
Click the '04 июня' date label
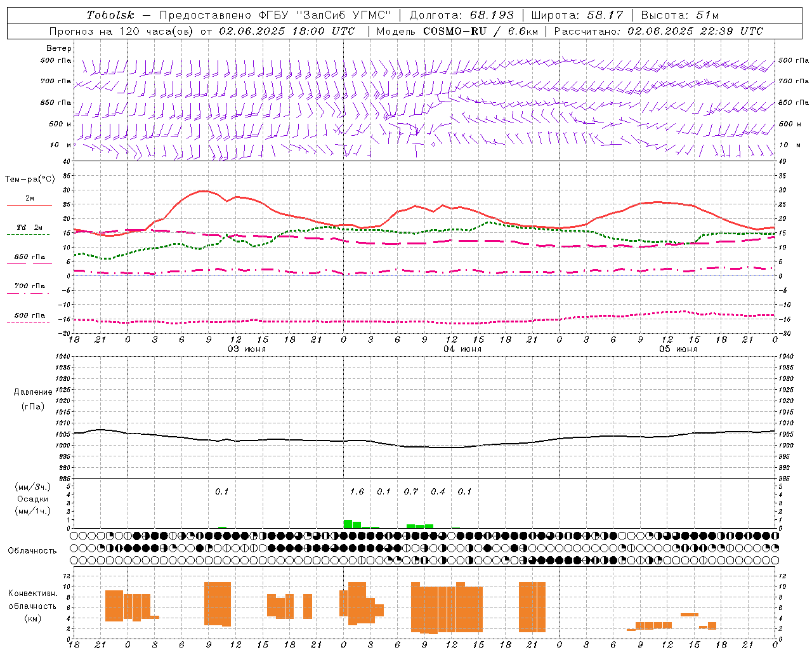tap(462, 349)
